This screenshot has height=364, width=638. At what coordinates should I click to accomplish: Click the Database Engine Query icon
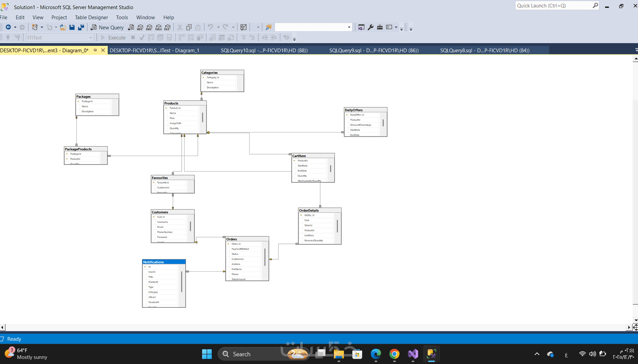[131, 27]
